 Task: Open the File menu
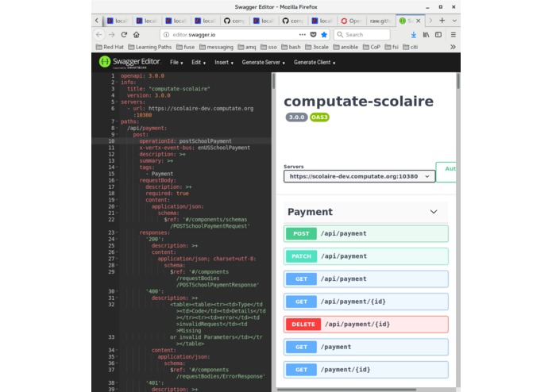point(176,62)
